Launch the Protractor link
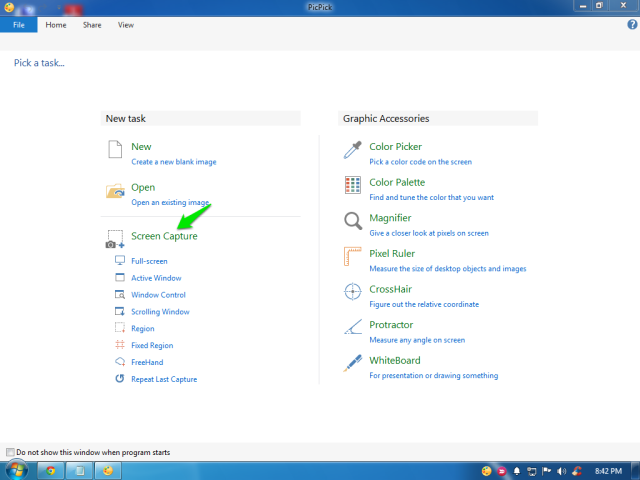 (x=391, y=324)
